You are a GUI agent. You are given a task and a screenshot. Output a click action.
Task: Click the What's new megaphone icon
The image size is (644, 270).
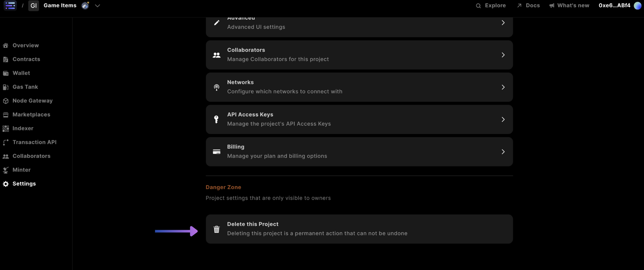[552, 6]
